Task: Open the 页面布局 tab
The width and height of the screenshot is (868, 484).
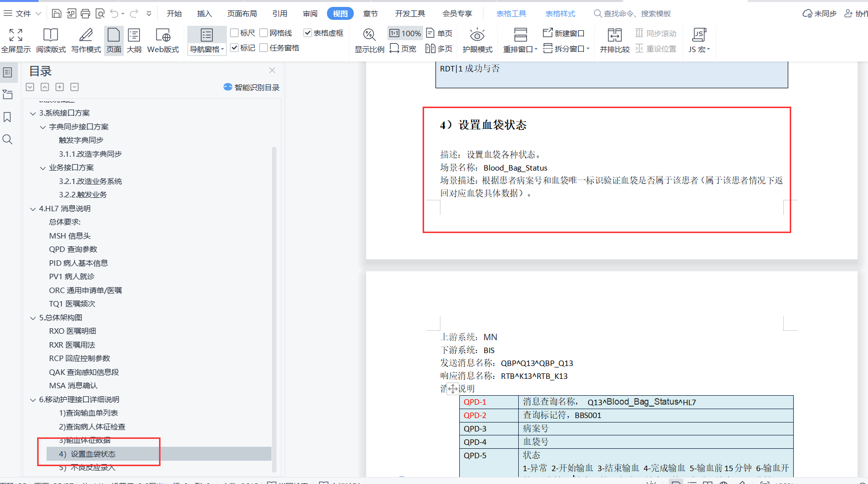Action: (x=242, y=13)
